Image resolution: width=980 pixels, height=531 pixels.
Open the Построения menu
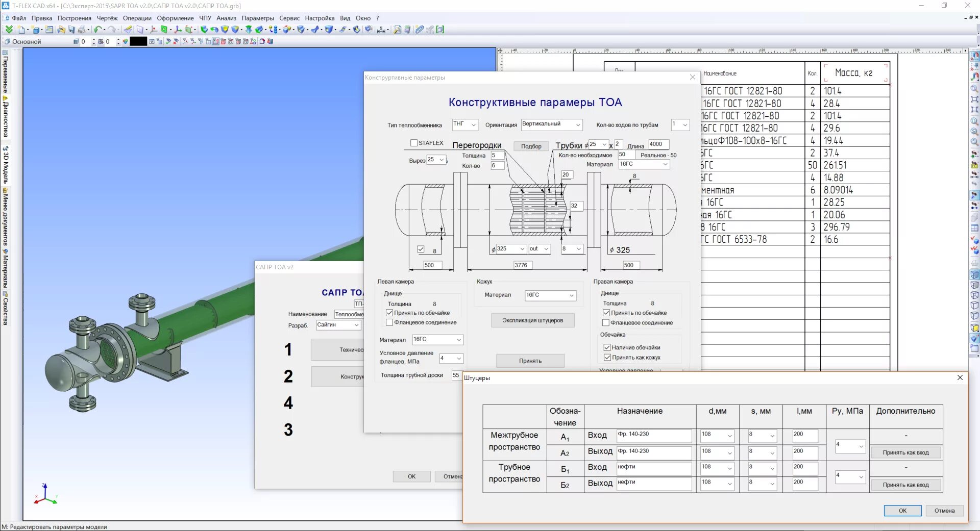click(75, 18)
